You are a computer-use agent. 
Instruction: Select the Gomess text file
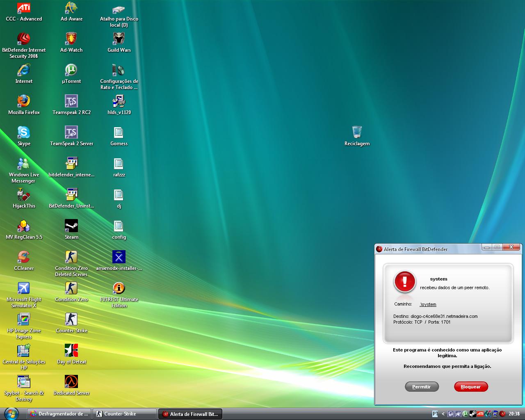pyautogui.click(x=119, y=137)
